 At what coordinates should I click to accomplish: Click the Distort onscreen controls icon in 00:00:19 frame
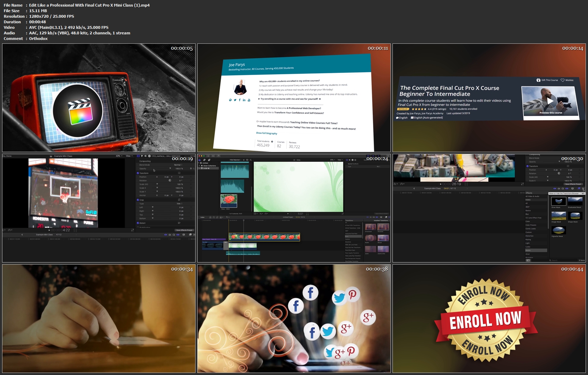coord(179,223)
